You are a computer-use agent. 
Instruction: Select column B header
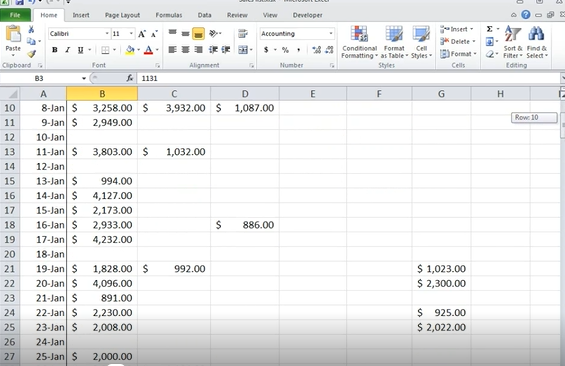tap(102, 94)
